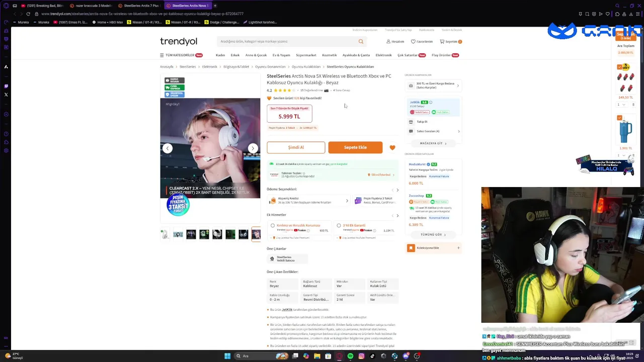The width and height of the screenshot is (644, 362).
Task: Click the Windows Start button
Action: [x=227, y=356]
